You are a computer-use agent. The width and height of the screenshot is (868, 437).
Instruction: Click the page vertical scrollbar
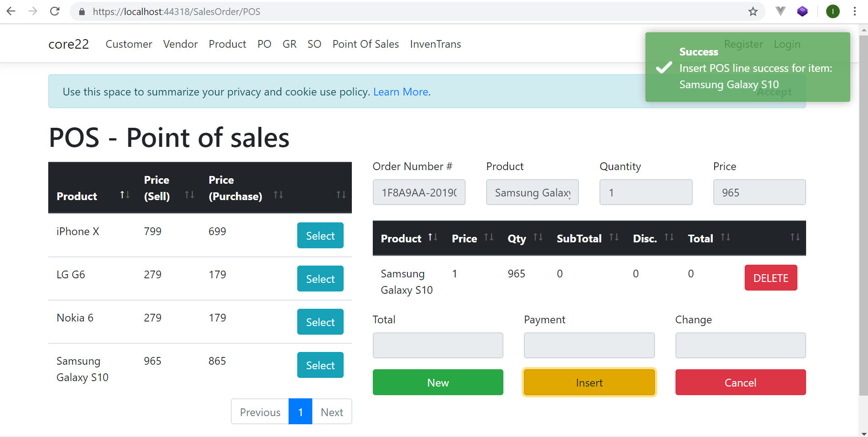coord(863,215)
